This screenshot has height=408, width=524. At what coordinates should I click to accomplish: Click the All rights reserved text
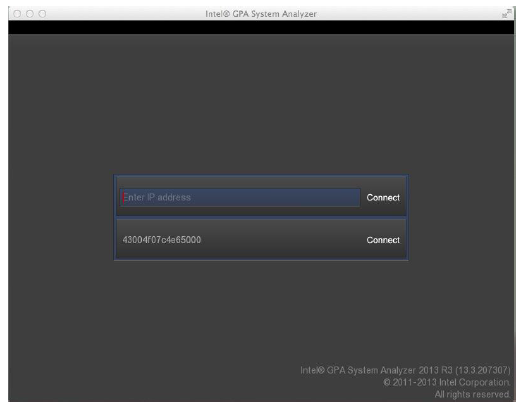(473, 394)
